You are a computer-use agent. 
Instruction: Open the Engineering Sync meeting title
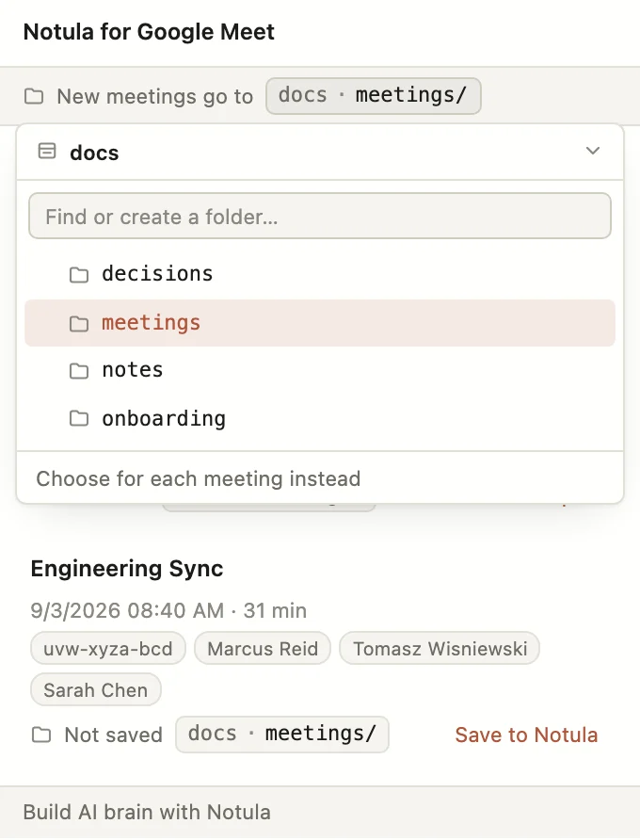click(127, 569)
